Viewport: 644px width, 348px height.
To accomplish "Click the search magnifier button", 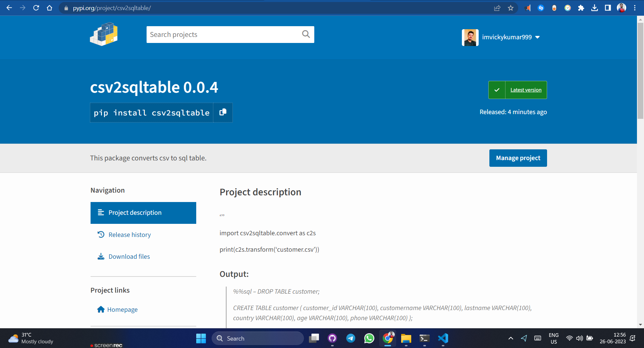I will point(306,34).
